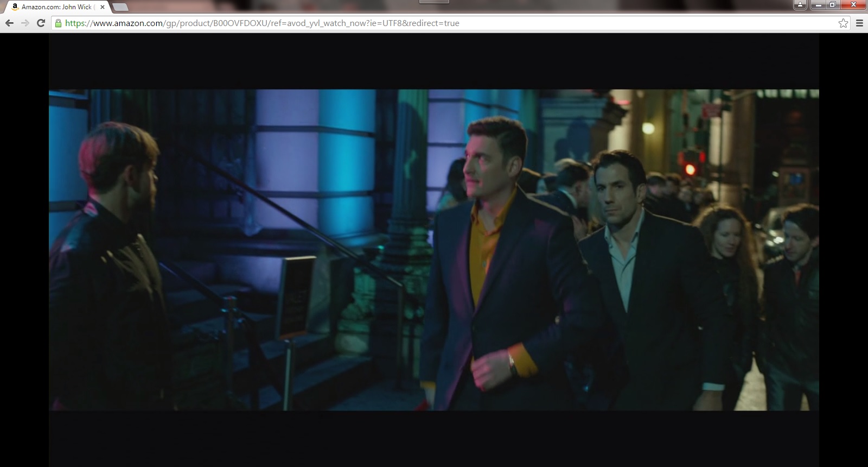Bookmark this page with the star icon
Image resolution: width=868 pixels, height=467 pixels.
[843, 23]
